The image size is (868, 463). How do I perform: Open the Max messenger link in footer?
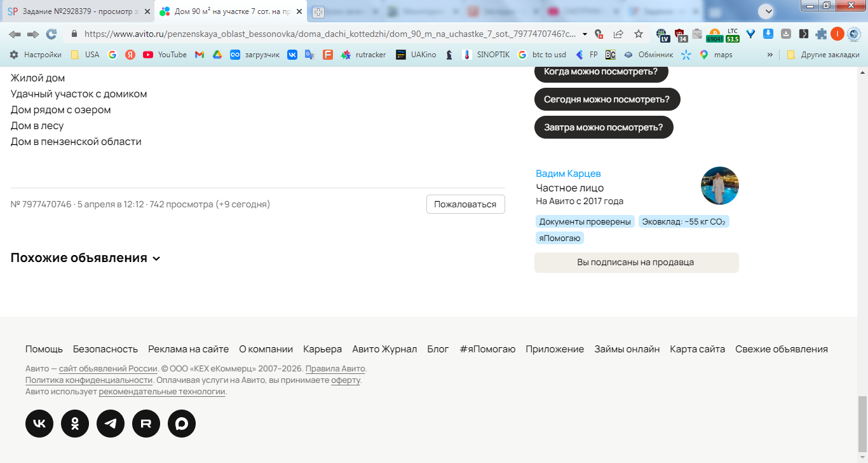pos(182,424)
